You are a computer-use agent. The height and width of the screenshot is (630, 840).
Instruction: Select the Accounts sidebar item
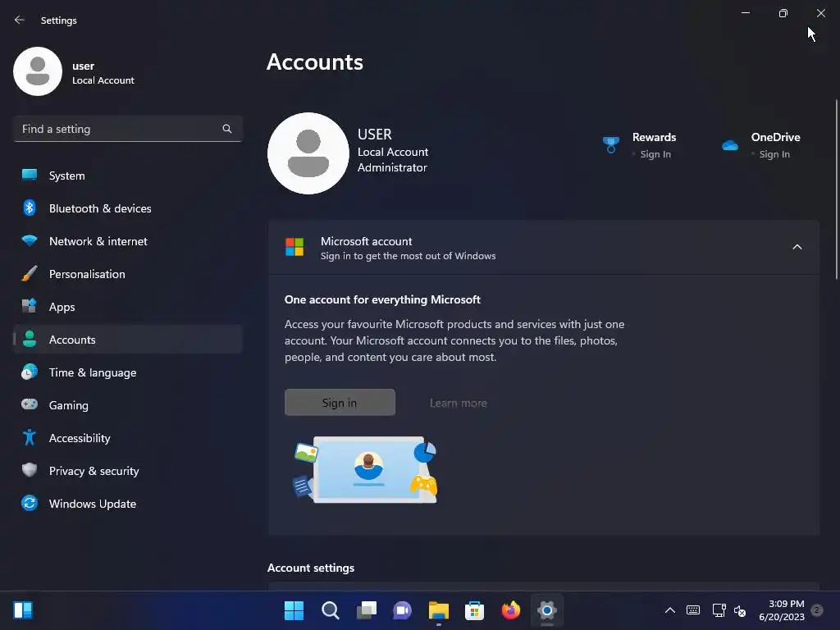(127, 339)
